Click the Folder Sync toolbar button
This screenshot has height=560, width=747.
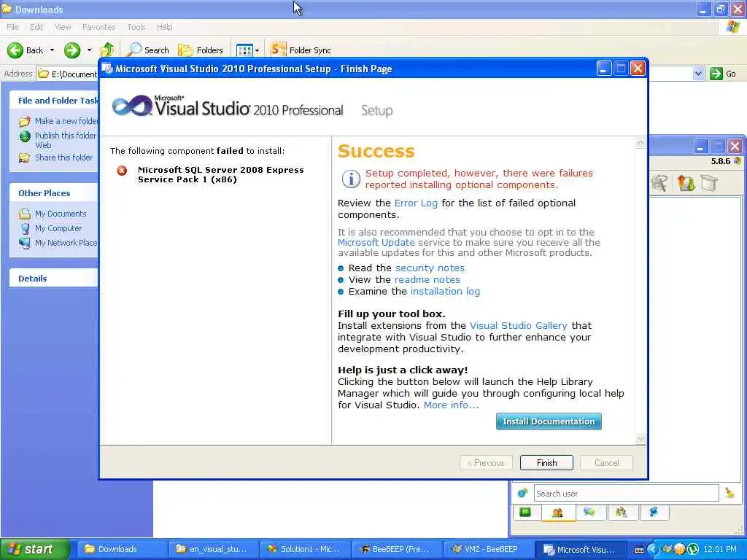[x=300, y=50]
